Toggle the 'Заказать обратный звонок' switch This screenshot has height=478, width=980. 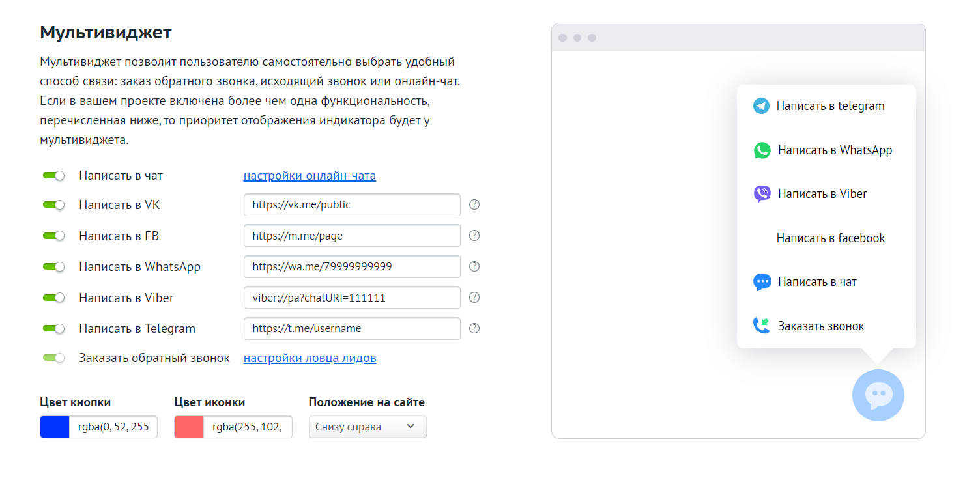[x=54, y=358]
